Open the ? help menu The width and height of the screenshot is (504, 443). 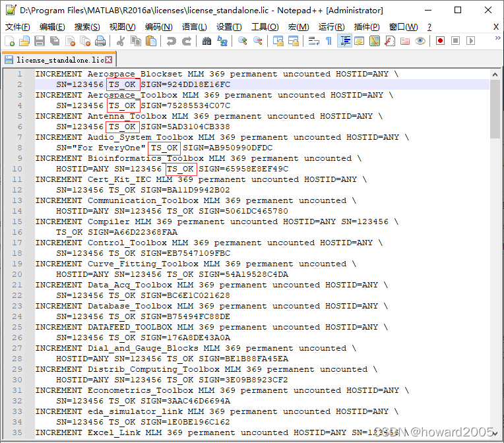pos(429,26)
